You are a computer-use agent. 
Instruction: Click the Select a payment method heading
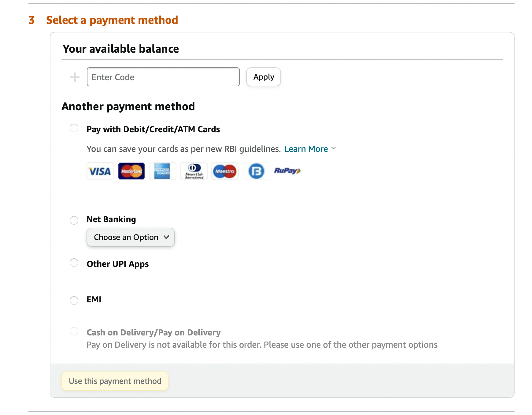(x=112, y=20)
